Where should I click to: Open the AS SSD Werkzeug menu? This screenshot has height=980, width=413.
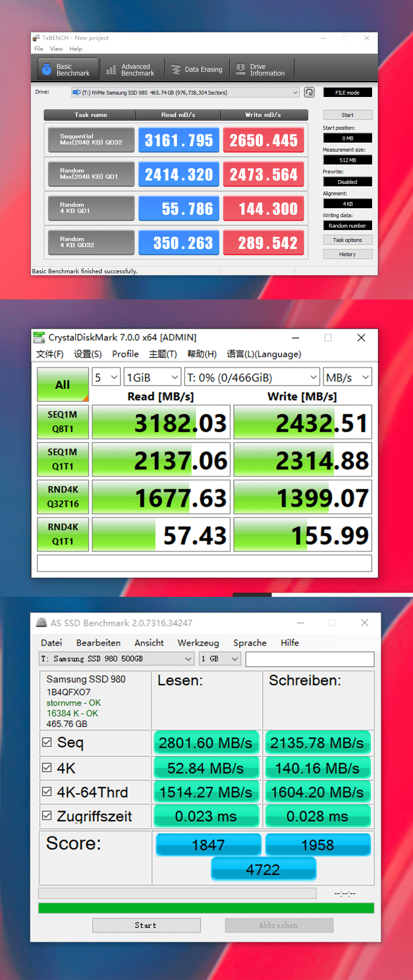(198, 643)
